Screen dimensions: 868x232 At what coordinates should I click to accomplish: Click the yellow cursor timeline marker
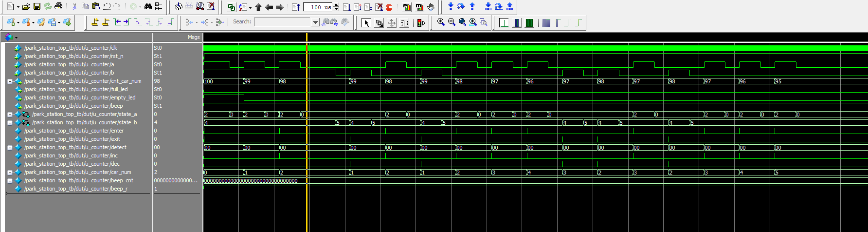[307, 37]
